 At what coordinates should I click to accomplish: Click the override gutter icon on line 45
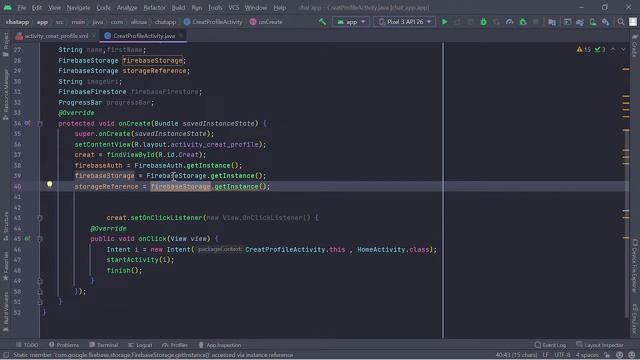point(27,238)
